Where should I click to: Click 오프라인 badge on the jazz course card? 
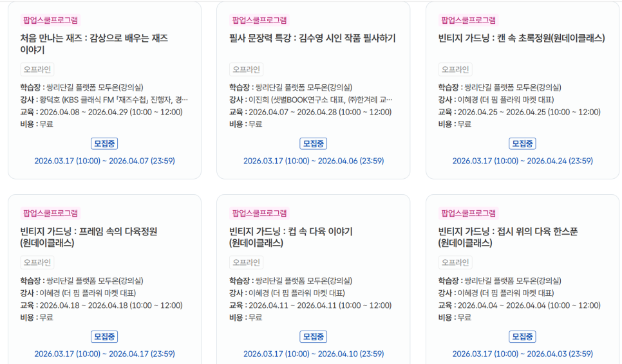tap(37, 69)
